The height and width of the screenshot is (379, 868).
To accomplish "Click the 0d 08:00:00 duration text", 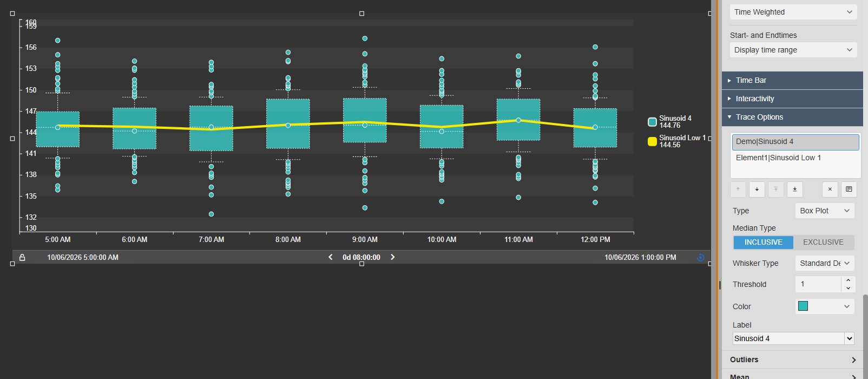I will click(x=361, y=257).
